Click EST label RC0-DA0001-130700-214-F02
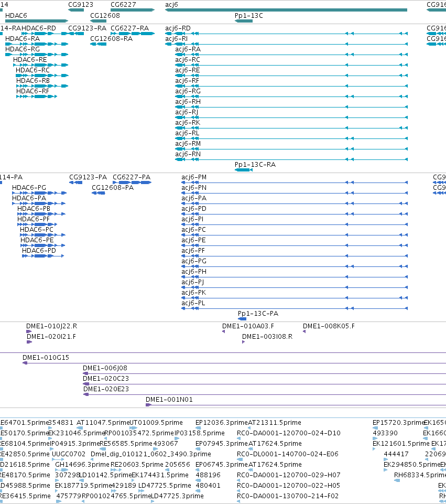The width and height of the screenshot is (446, 504). [288, 496]
